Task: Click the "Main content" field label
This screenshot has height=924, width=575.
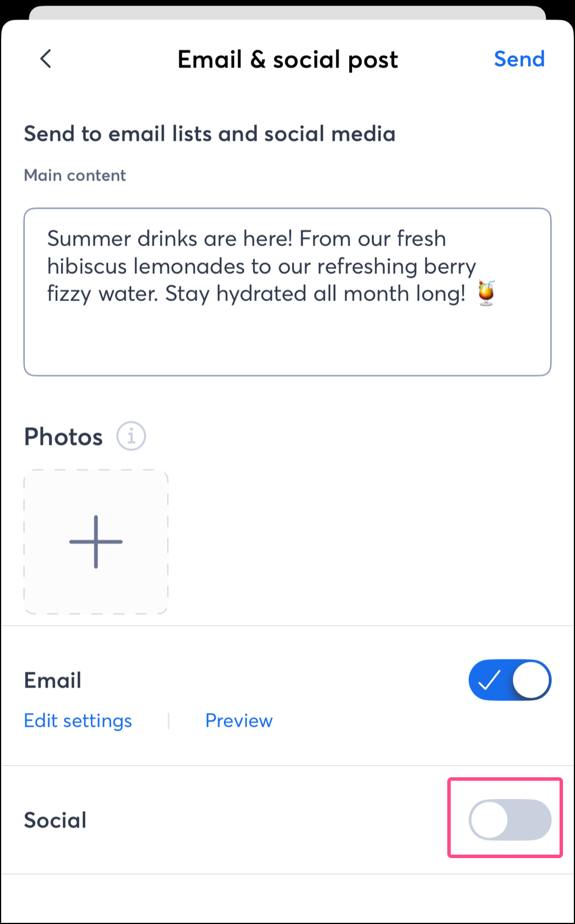Action: coord(75,175)
